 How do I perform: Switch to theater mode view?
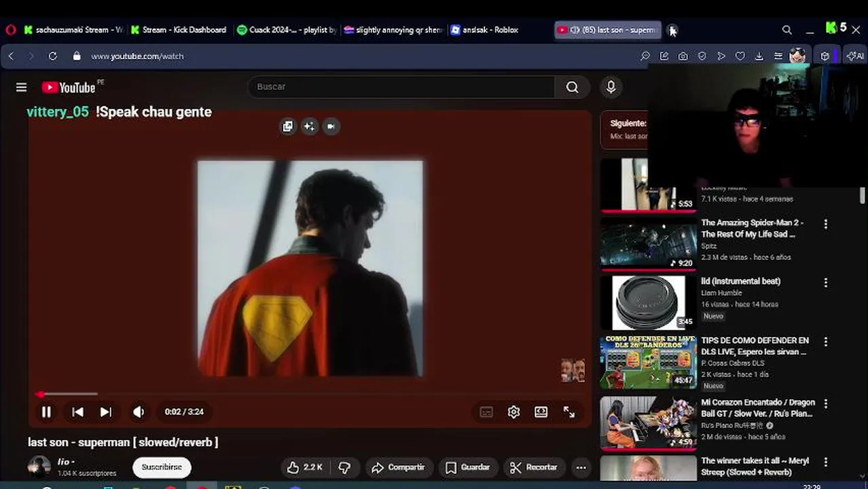coord(541,412)
